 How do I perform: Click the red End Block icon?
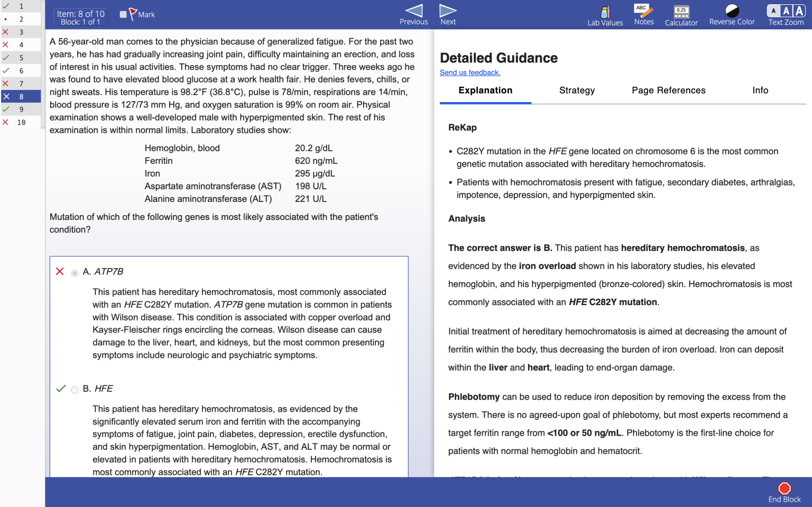(x=785, y=487)
